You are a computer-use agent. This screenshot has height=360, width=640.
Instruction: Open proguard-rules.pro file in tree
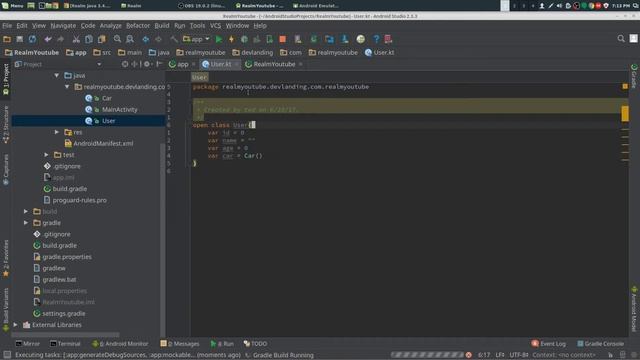pyautogui.click(x=79, y=200)
